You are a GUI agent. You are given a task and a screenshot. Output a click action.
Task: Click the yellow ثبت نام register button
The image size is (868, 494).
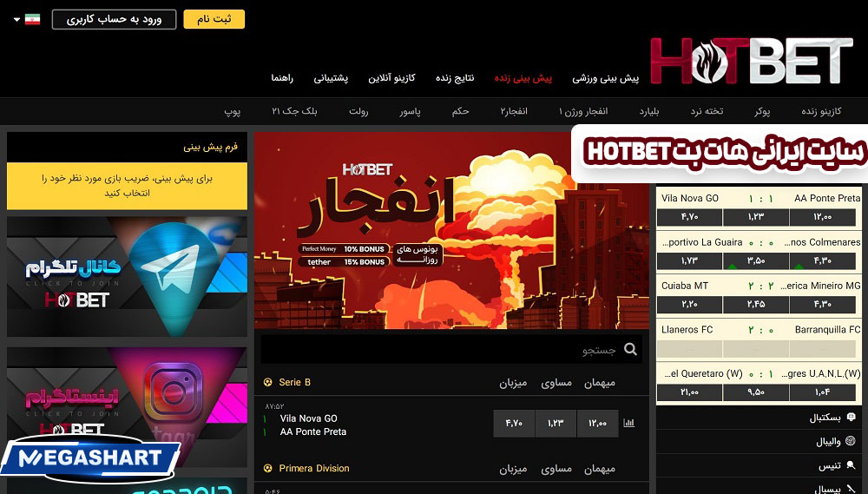point(214,19)
